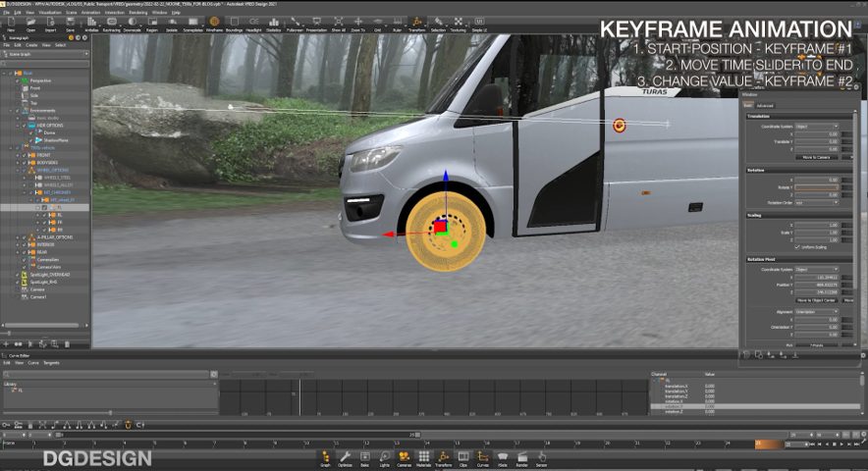
Task: Open the Materials module in bottom bar
Action: pos(424,457)
